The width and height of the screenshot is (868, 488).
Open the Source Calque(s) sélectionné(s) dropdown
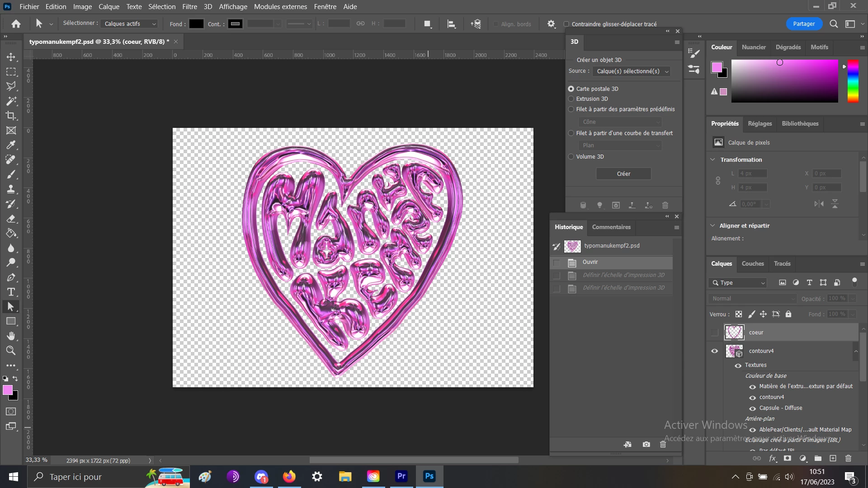(x=632, y=71)
